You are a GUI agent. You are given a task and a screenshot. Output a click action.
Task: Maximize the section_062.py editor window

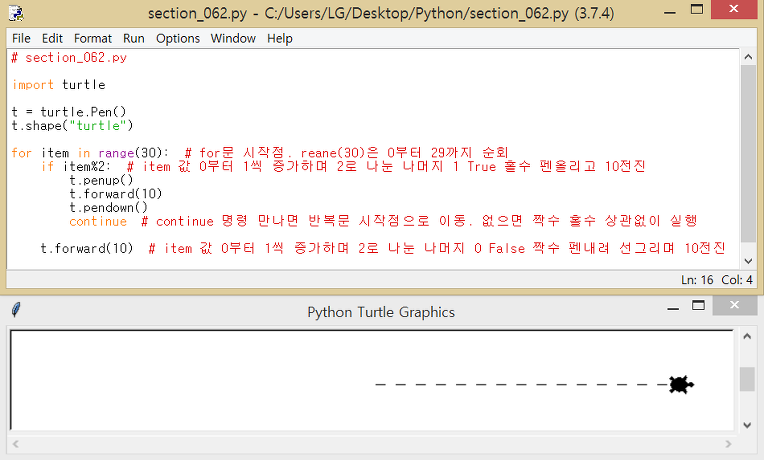click(697, 10)
